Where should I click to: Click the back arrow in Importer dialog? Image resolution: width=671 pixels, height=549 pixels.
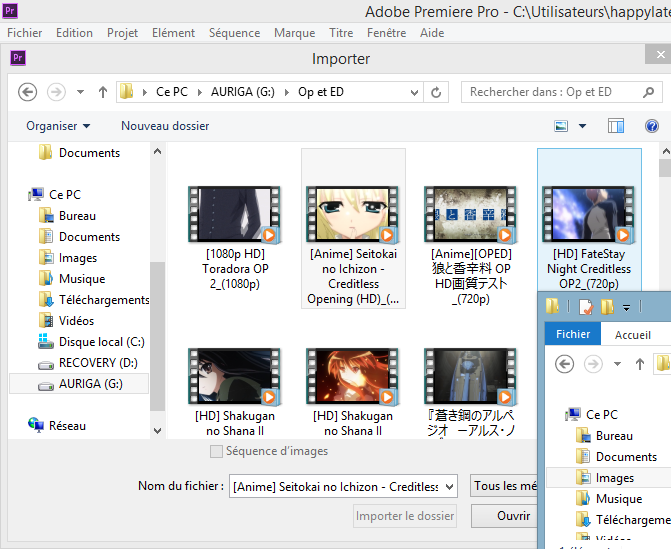[27, 92]
